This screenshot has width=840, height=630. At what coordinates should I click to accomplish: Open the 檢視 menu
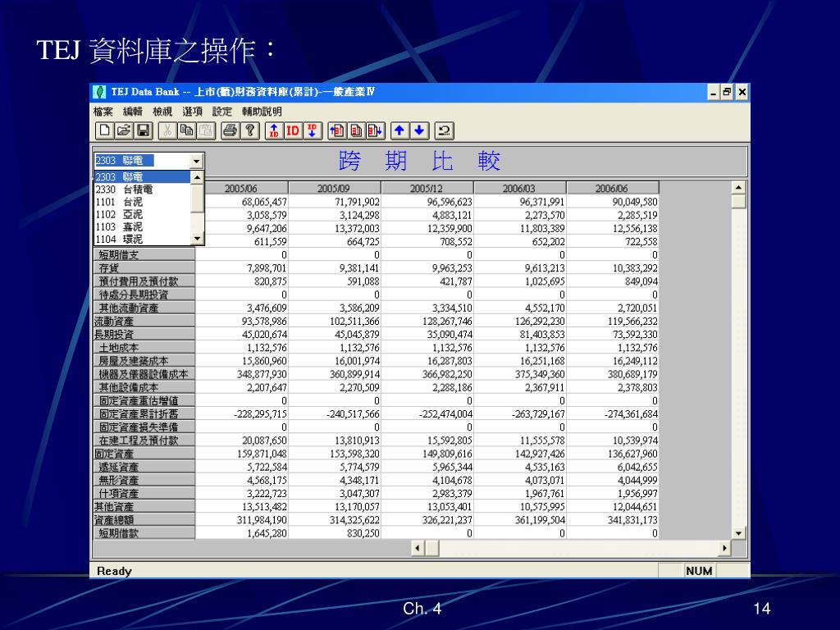coord(162,112)
